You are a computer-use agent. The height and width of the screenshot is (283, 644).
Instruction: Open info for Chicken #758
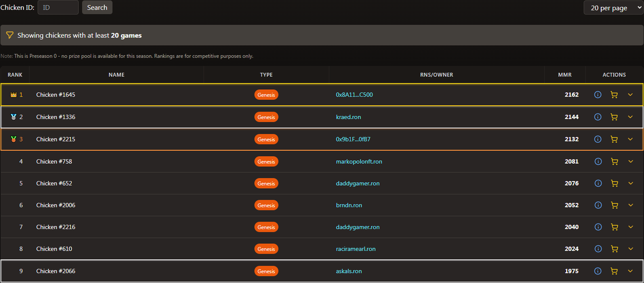pyautogui.click(x=598, y=161)
